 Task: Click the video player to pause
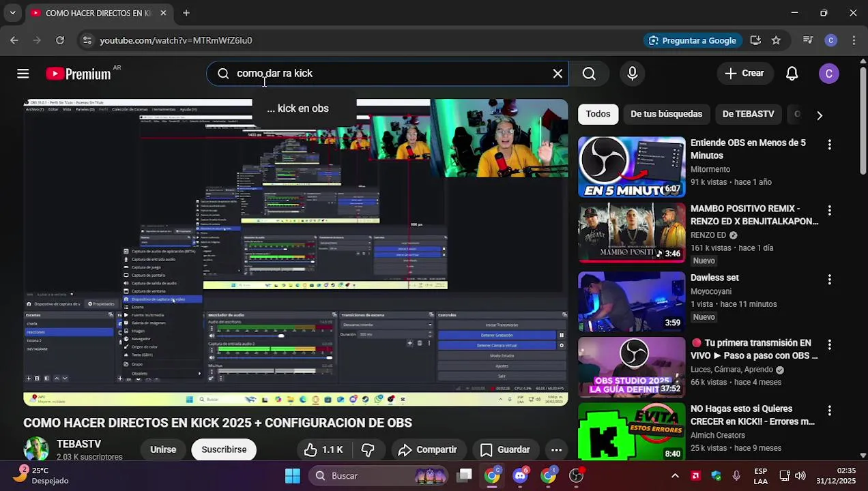point(295,252)
